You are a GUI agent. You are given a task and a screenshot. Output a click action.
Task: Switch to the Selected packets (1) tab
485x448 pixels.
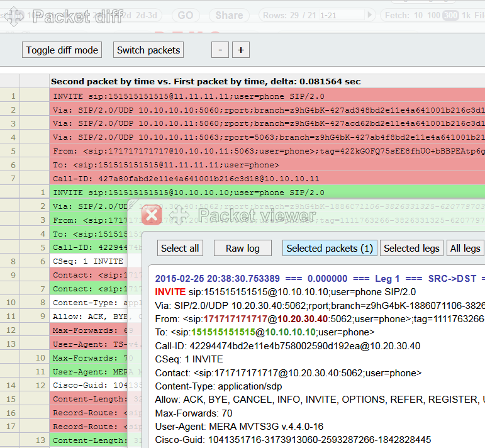tap(329, 249)
